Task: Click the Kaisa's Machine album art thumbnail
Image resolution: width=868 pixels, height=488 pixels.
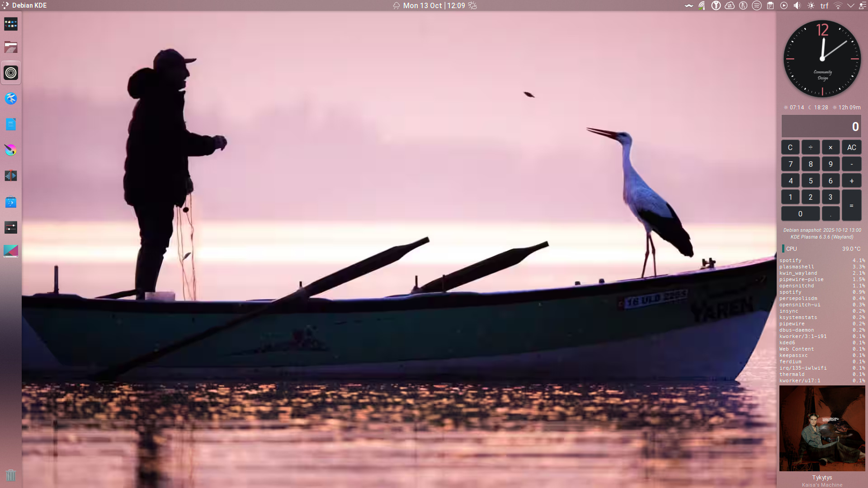Action: click(x=822, y=428)
